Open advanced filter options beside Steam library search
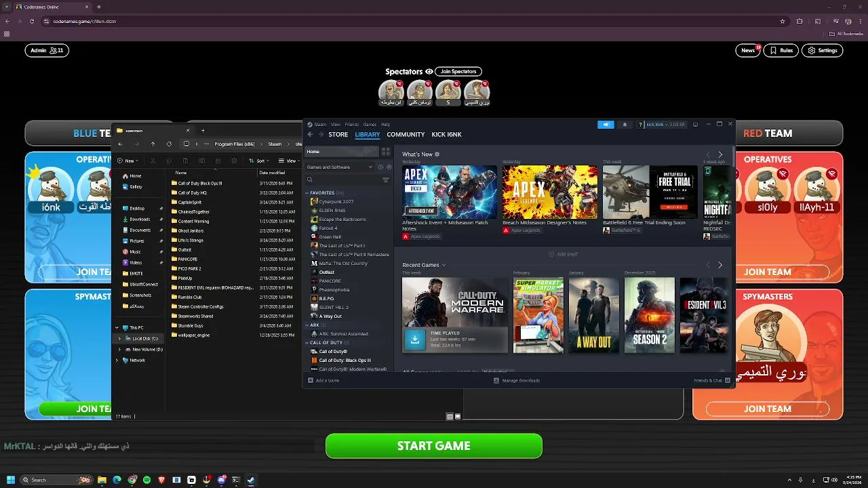 coord(386,180)
